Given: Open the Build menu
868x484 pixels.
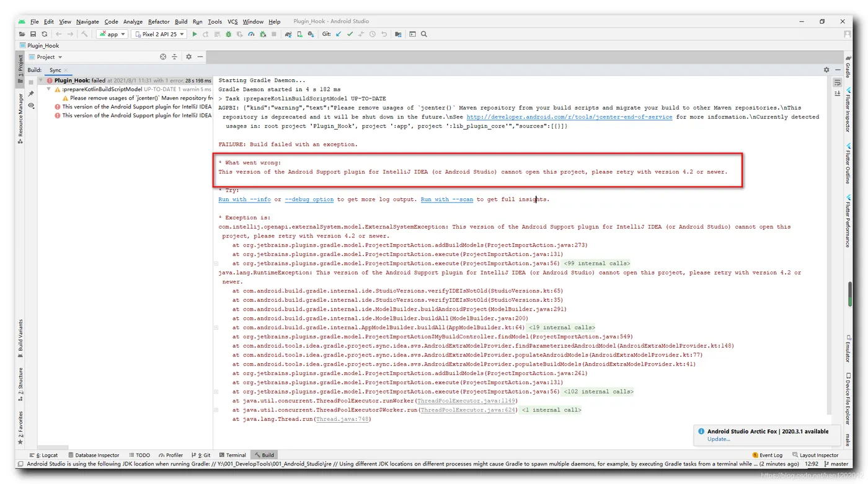Looking at the screenshot, I should tap(181, 22).
